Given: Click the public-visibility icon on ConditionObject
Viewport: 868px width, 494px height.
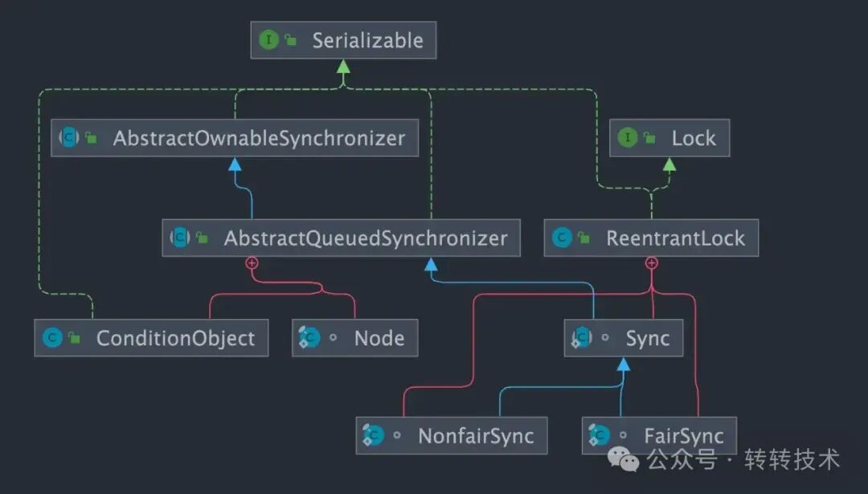Looking at the screenshot, I should pos(74,337).
